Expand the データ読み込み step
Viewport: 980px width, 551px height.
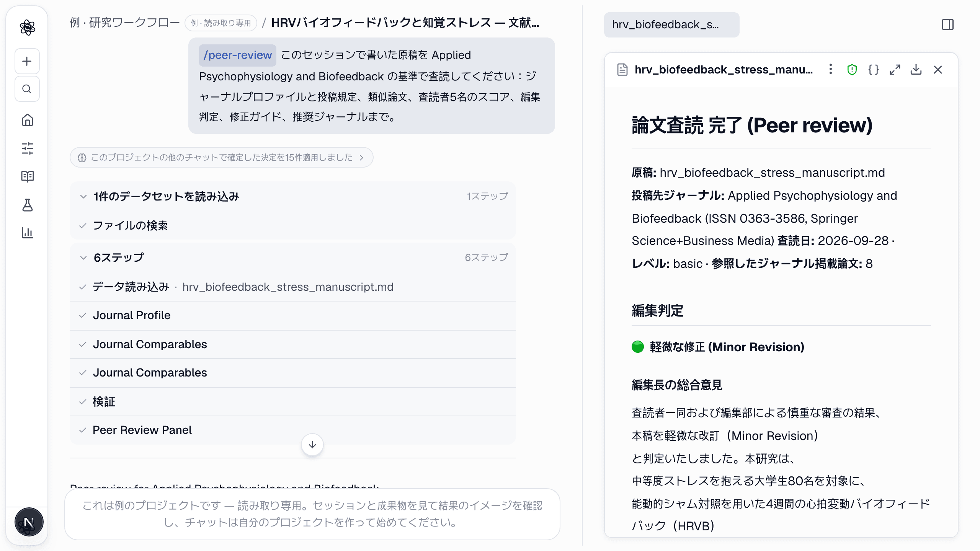click(293, 287)
